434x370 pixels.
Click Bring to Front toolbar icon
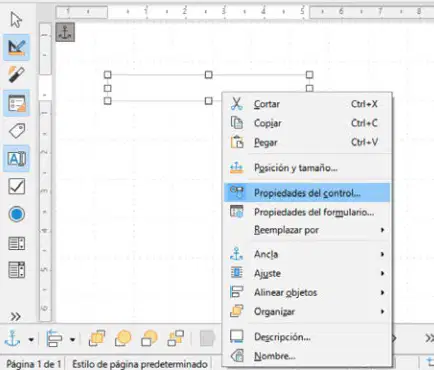click(97, 338)
